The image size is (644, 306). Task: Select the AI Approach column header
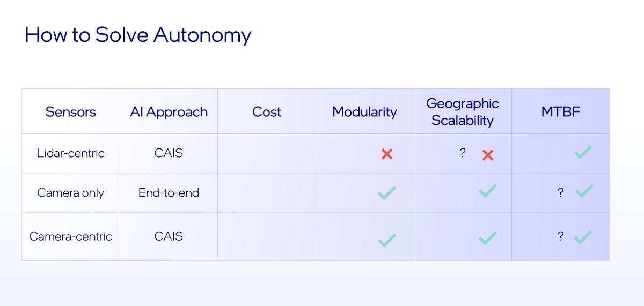[169, 112]
